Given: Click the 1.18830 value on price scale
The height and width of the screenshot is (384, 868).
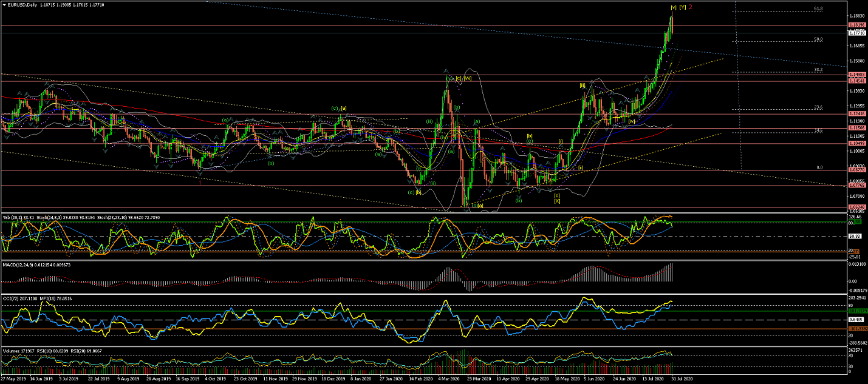Looking at the screenshot, I should 857,16.
